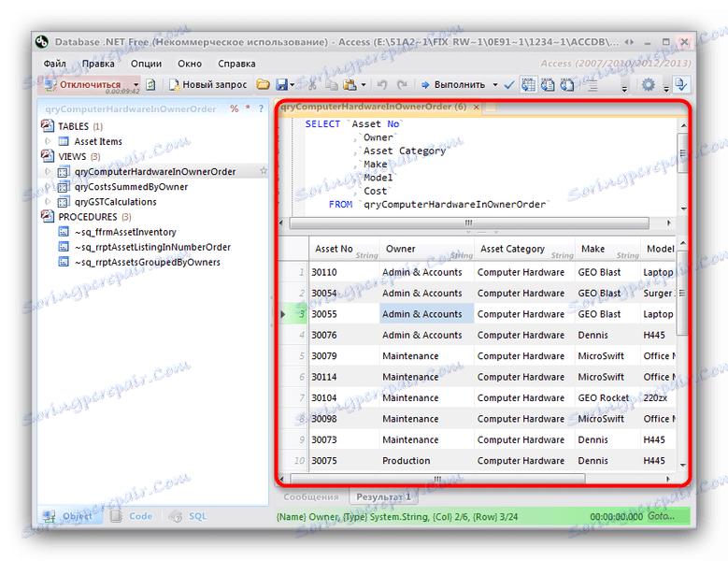Click the Paste clipboard icon

[350, 84]
